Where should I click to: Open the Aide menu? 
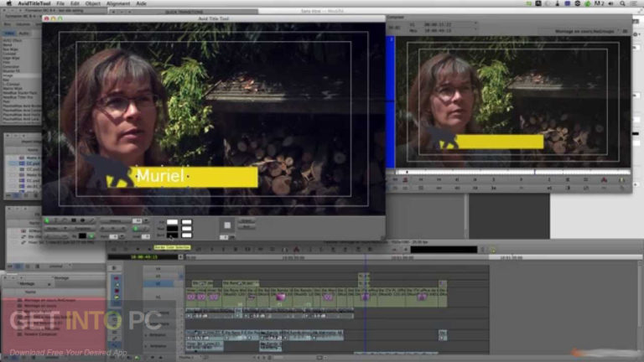click(141, 3)
